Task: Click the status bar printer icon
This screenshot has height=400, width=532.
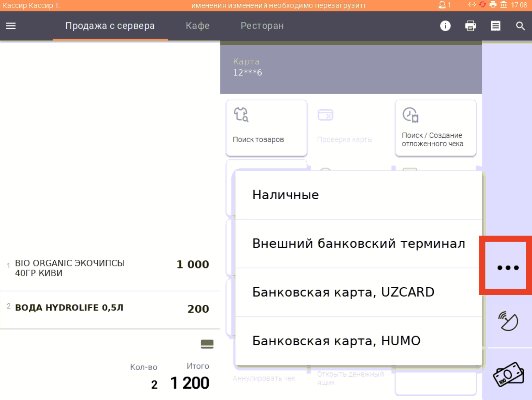Action: click(493, 5)
